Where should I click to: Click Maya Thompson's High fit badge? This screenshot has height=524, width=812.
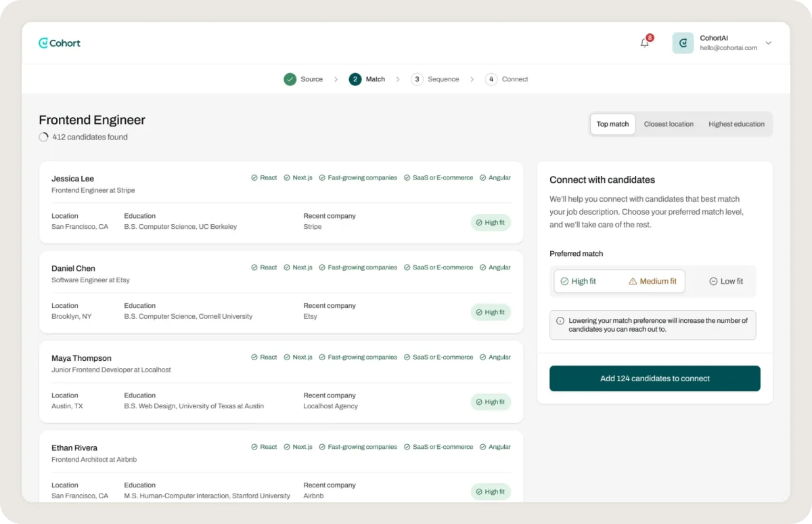[491, 401]
